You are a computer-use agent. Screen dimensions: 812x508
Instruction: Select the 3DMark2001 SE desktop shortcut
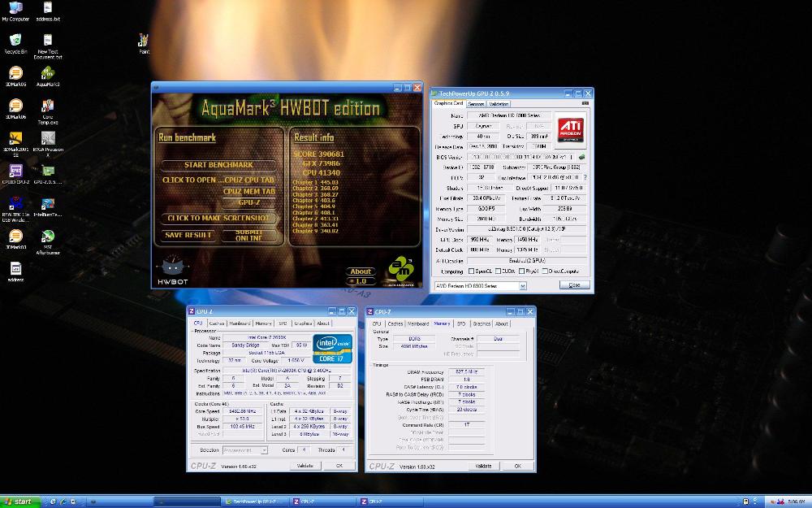pyautogui.click(x=15, y=144)
